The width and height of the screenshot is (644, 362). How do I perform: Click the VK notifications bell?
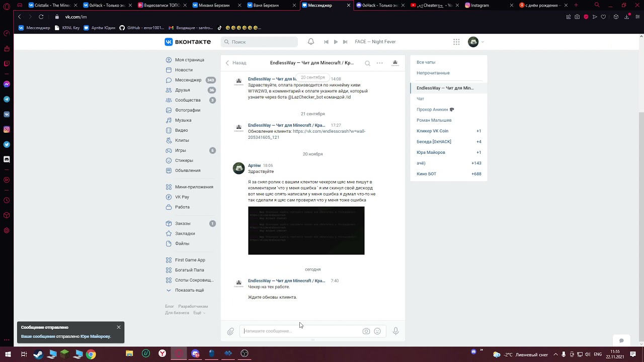pyautogui.click(x=311, y=42)
